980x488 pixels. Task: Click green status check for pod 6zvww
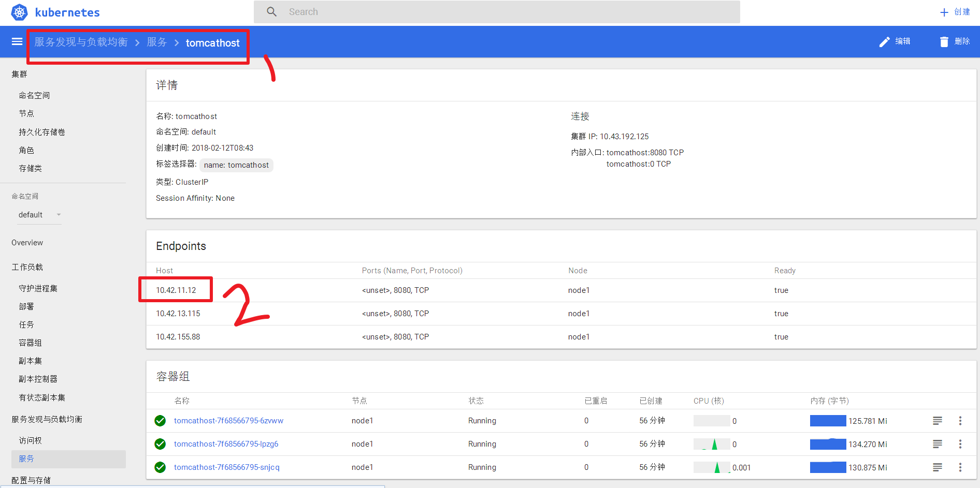point(160,421)
